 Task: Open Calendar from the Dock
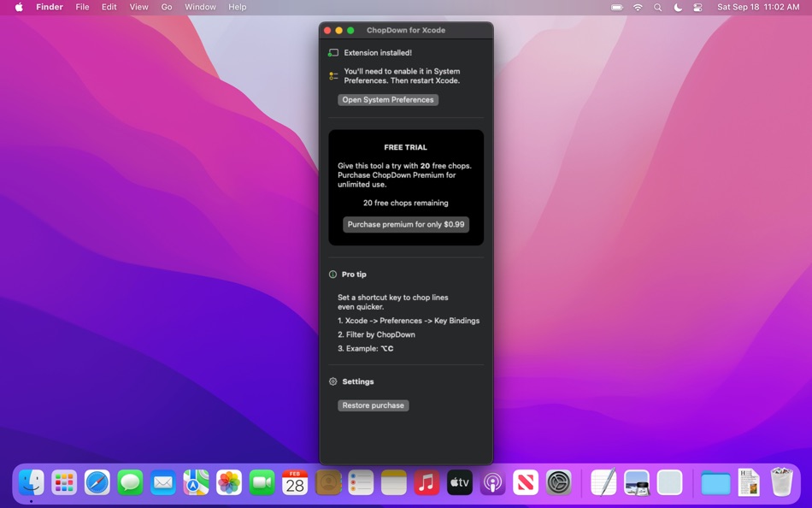(x=295, y=482)
